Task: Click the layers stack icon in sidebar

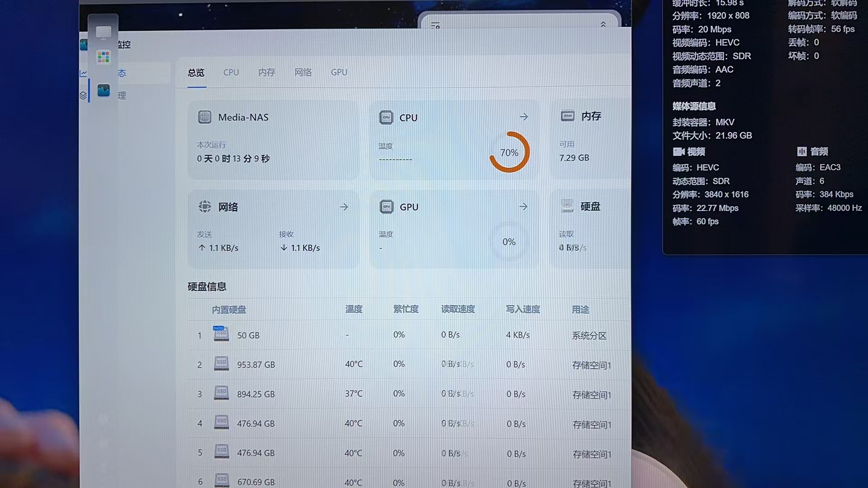Action: click(x=83, y=95)
